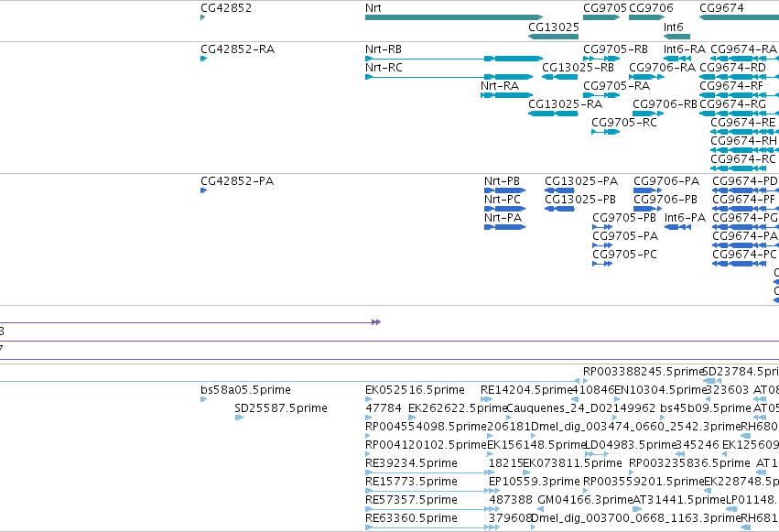
Task: Click the CG42852-PA protein label
Action: click(x=237, y=180)
